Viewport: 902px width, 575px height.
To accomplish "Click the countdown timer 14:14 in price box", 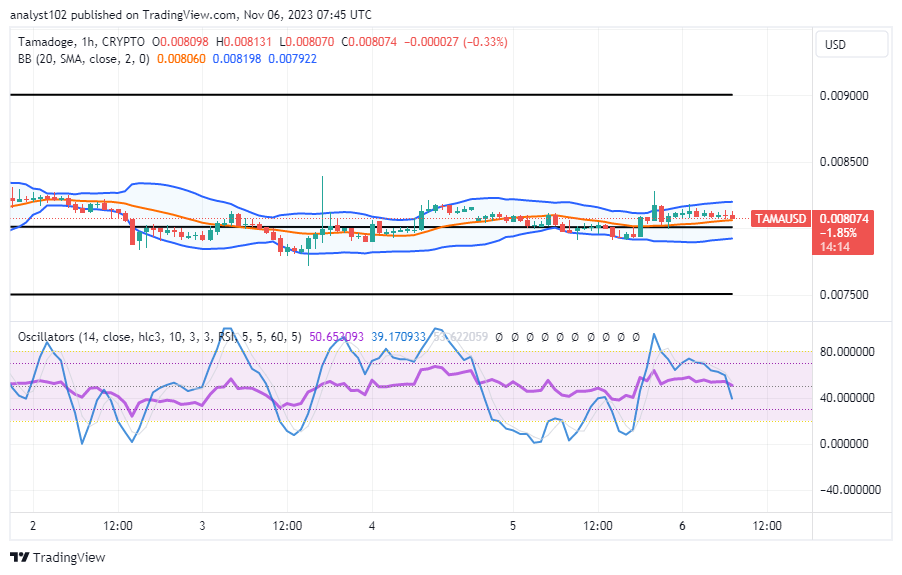I will click(835, 247).
